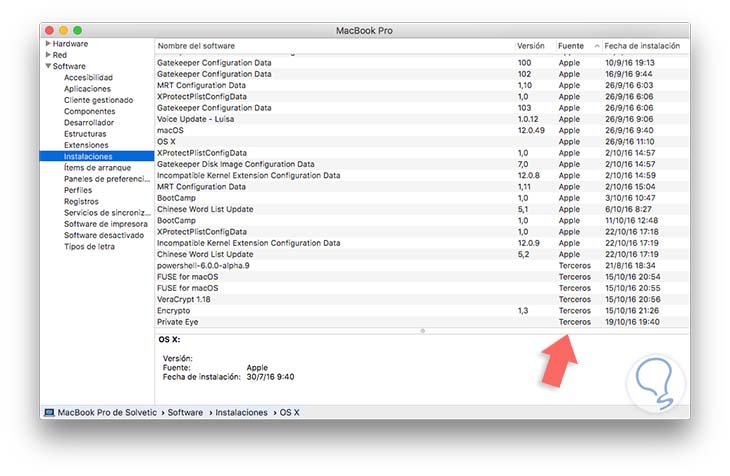Select Tipos de letra in sidebar
The width and height of the screenshot is (730, 476).
click(x=89, y=246)
